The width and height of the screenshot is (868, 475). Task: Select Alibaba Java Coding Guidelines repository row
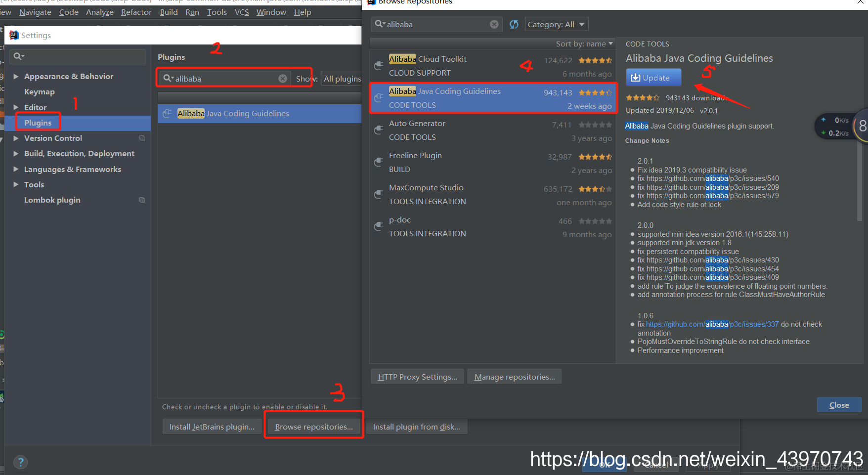493,98
